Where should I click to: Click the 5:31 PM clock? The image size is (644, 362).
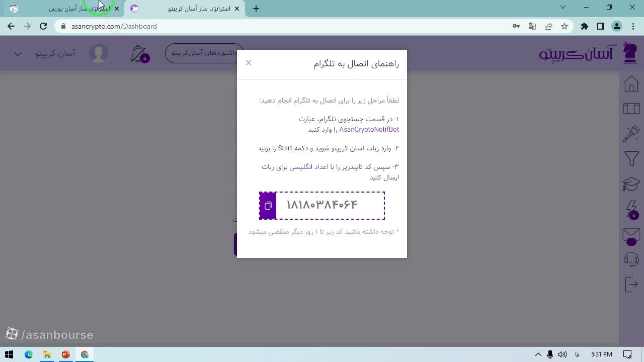601,354
